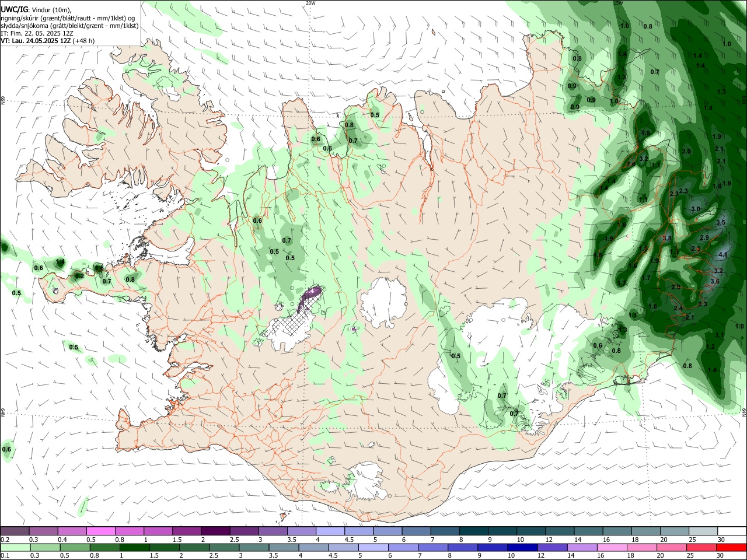The height and width of the screenshot is (560, 747).
Task: Pick the bright pink 0.5–0.8 snow swatch
Action: [101, 531]
